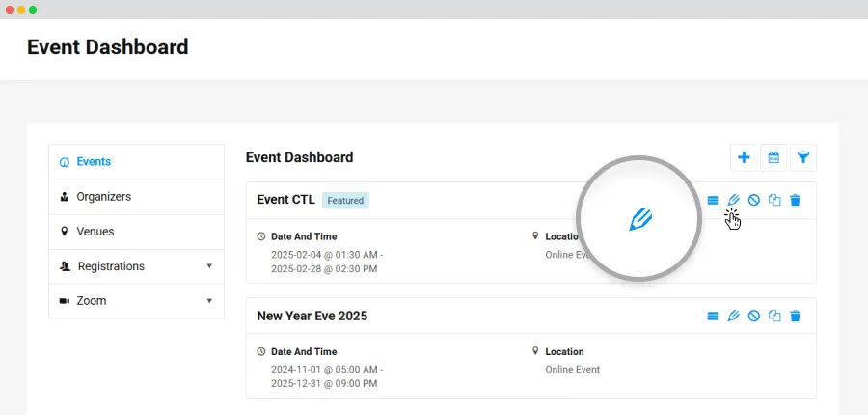Expand the Registrations submenu arrow
Image resolution: width=868 pixels, height=415 pixels.
(209, 266)
